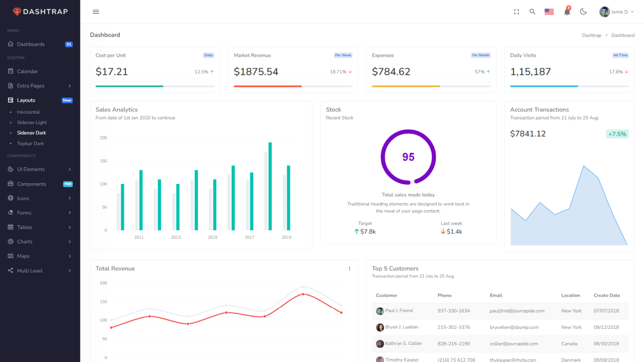Click Paul J. Friend's avatar thumbnail

(380, 311)
